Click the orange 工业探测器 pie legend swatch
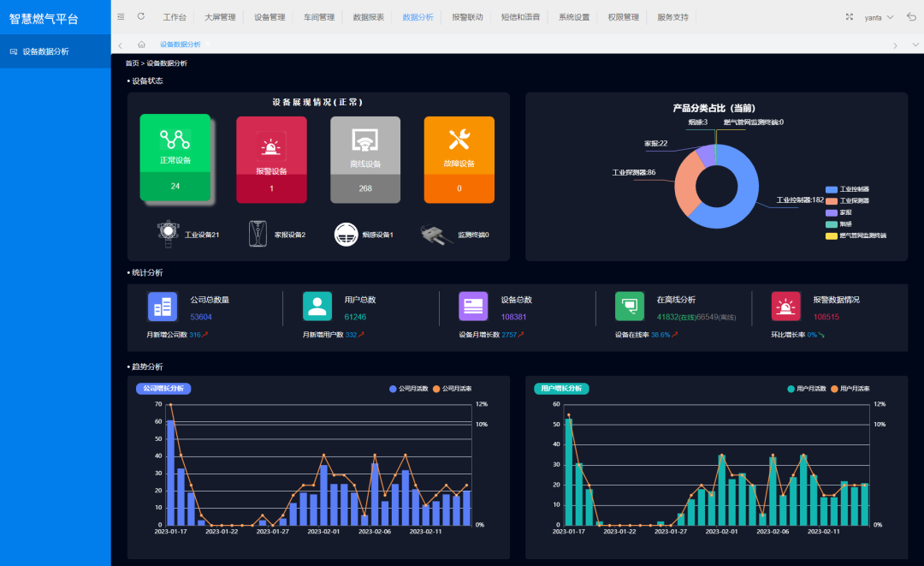 point(832,200)
